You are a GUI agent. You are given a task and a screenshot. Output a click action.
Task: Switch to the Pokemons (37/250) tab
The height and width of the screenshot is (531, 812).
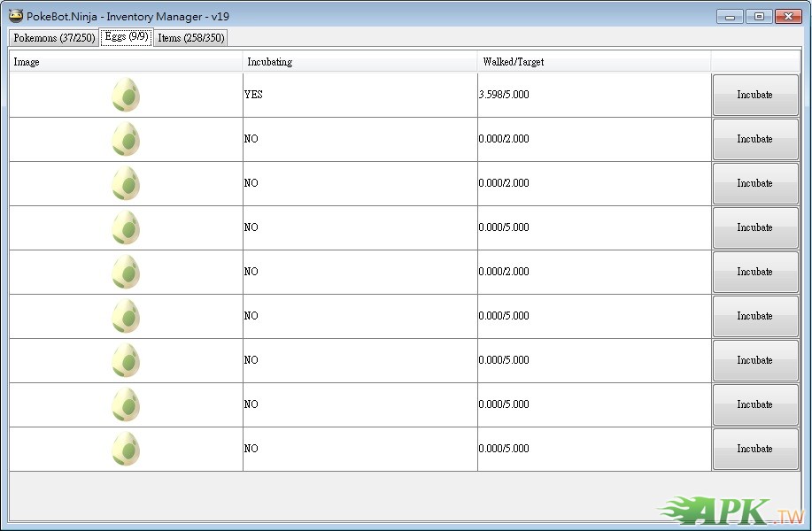(x=53, y=38)
